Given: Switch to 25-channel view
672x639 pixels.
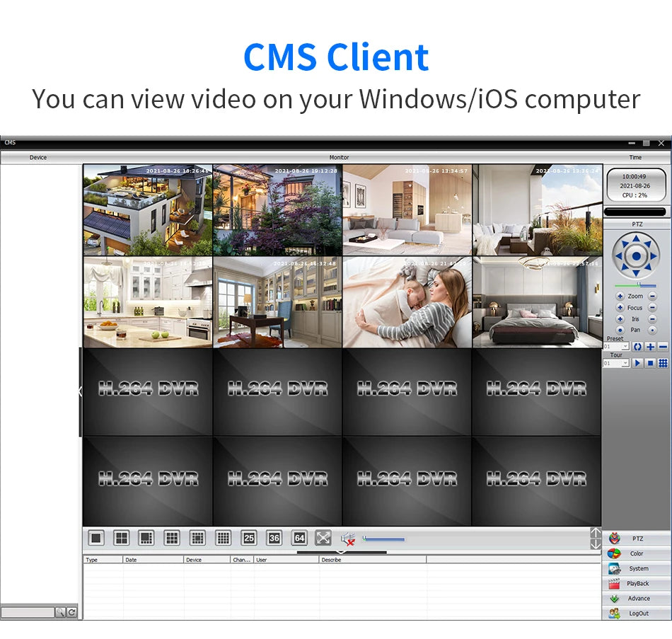Looking at the screenshot, I should pos(248,538).
